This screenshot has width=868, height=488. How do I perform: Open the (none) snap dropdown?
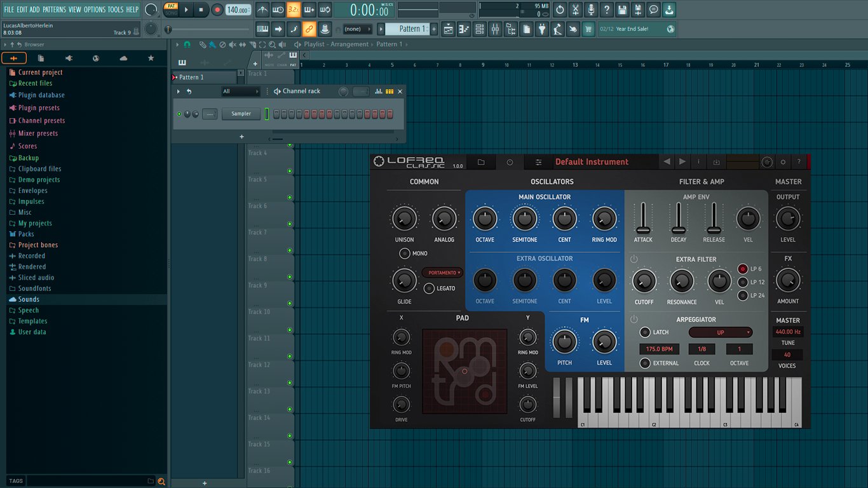(x=358, y=29)
